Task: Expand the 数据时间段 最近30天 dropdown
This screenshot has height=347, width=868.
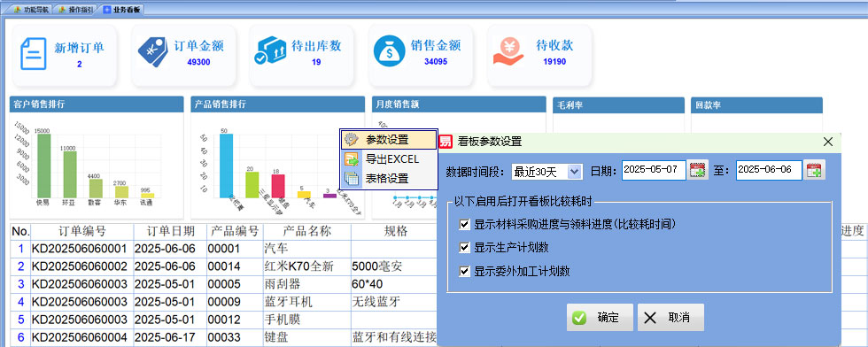Action: click(575, 172)
